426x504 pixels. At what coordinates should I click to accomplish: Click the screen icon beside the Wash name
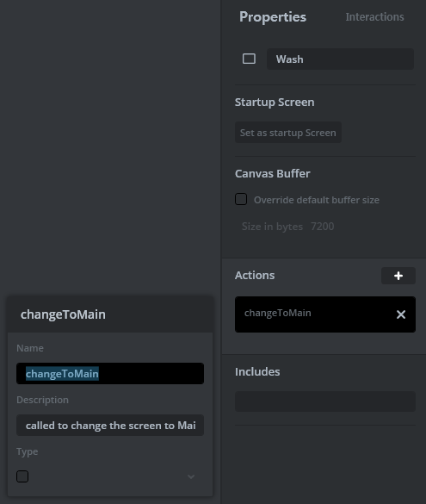249,59
